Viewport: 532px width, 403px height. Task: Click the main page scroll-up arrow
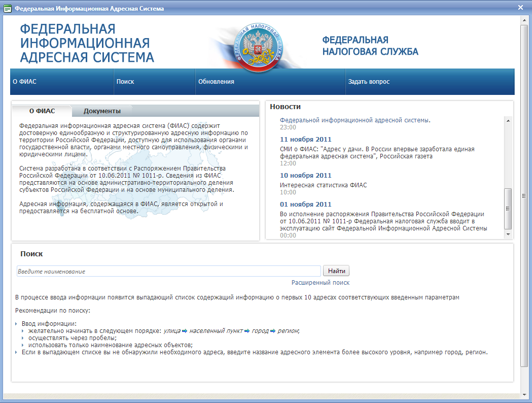[x=524, y=20]
